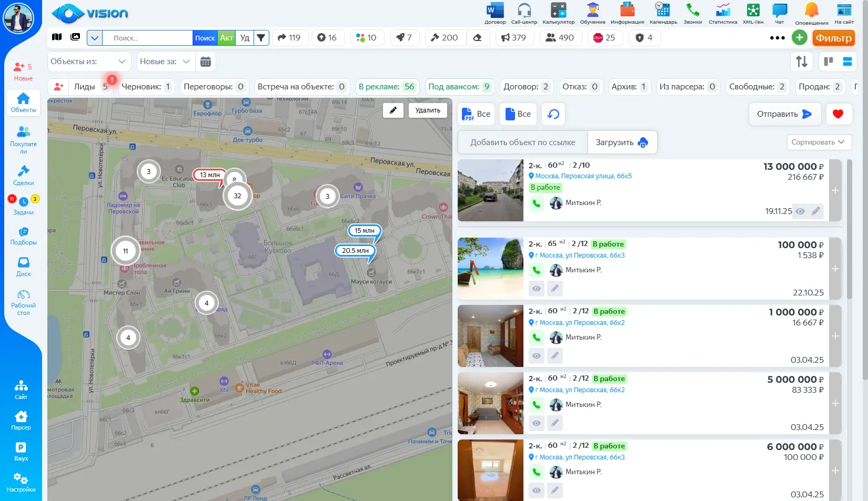Click the notifications bell icon
This screenshot has height=501, width=868.
tap(811, 11)
